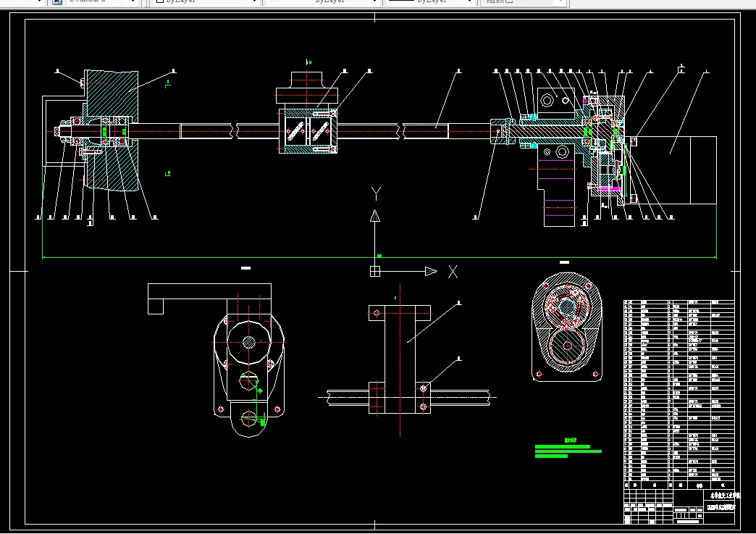The width and height of the screenshot is (756, 534).
Task: Click the hatched shaft circle in bracket view
Action: tap(249, 342)
